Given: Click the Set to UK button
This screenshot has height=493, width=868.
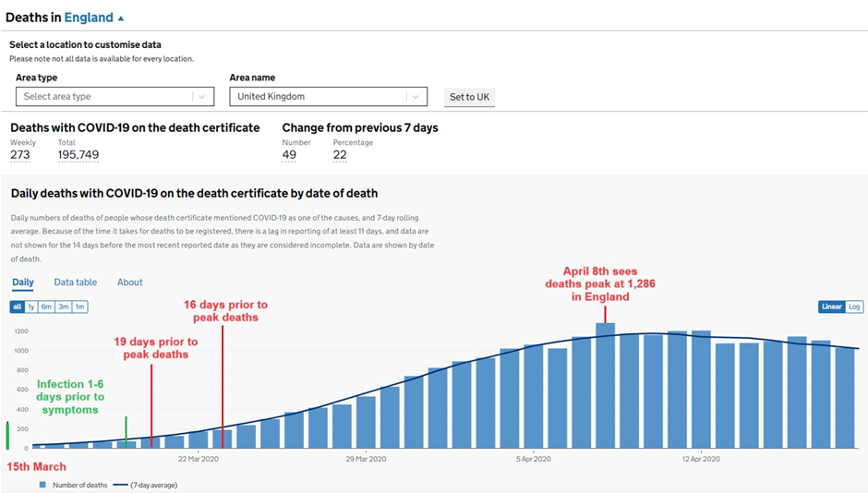Looking at the screenshot, I should [x=469, y=97].
